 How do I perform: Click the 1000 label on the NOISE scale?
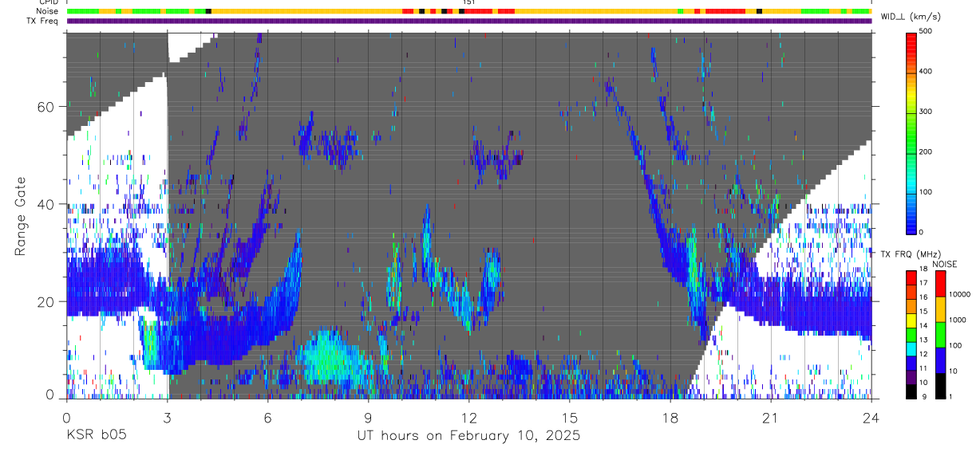959,320
